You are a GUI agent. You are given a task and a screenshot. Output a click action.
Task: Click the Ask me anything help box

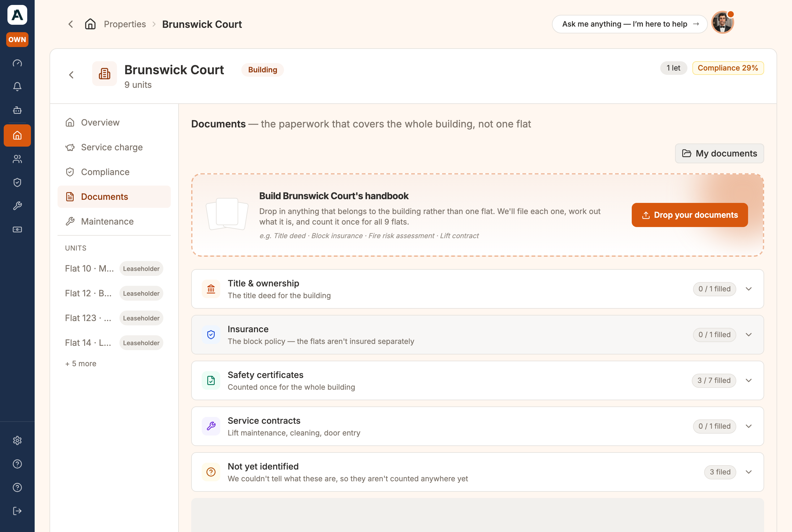[630, 24]
